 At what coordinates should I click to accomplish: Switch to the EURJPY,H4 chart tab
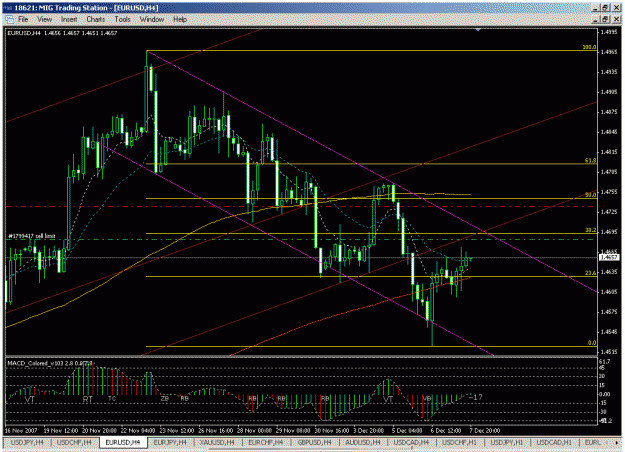pyautogui.click(x=170, y=442)
